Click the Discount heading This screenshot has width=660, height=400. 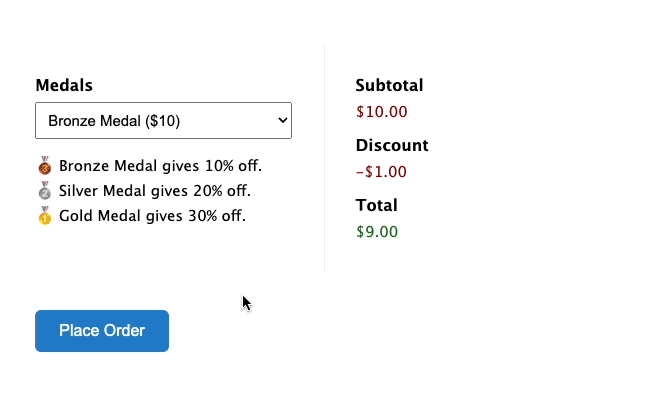point(392,145)
